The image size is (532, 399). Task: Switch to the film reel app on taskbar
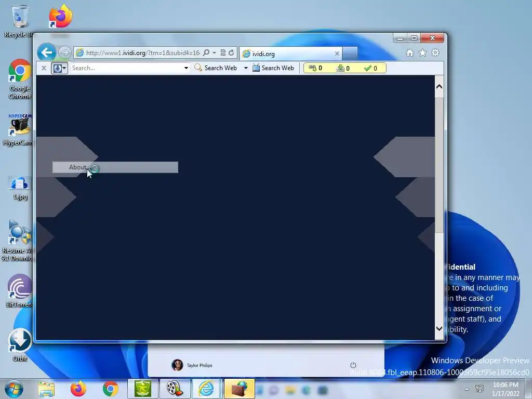click(175, 389)
